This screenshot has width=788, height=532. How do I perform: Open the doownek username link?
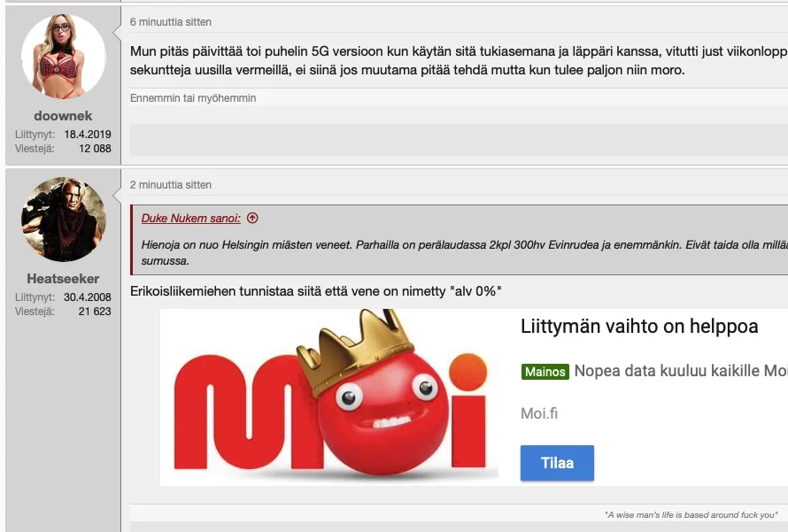tap(63, 116)
